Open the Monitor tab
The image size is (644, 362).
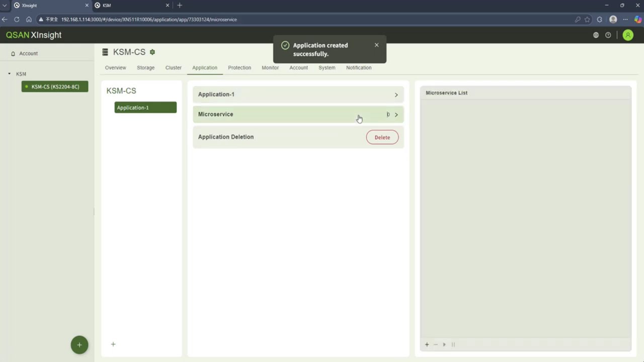click(x=270, y=68)
